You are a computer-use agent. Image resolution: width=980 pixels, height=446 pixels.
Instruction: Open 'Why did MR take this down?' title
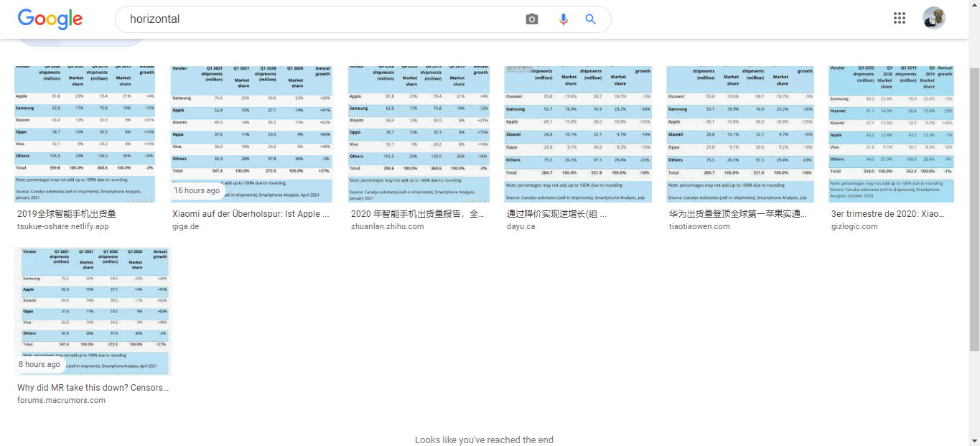tap(93, 387)
